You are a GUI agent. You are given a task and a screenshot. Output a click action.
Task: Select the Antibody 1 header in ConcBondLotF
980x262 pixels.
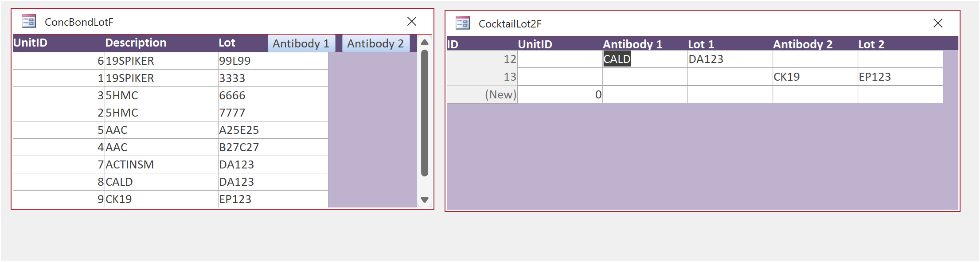(x=301, y=43)
